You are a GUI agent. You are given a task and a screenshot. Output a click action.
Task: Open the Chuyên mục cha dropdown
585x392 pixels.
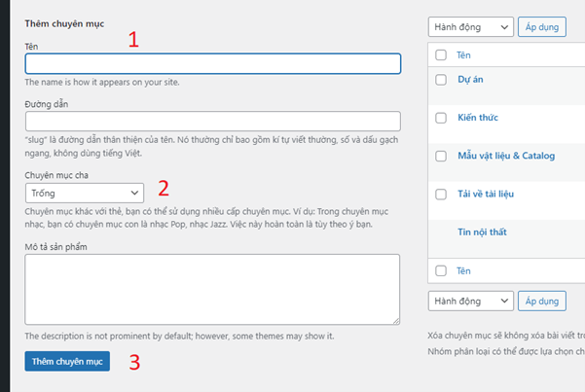(x=84, y=193)
